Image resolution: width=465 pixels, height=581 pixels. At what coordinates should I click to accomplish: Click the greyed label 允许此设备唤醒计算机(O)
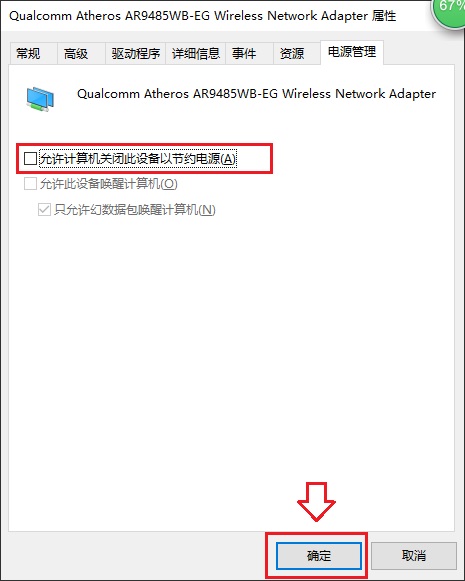tap(109, 184)
